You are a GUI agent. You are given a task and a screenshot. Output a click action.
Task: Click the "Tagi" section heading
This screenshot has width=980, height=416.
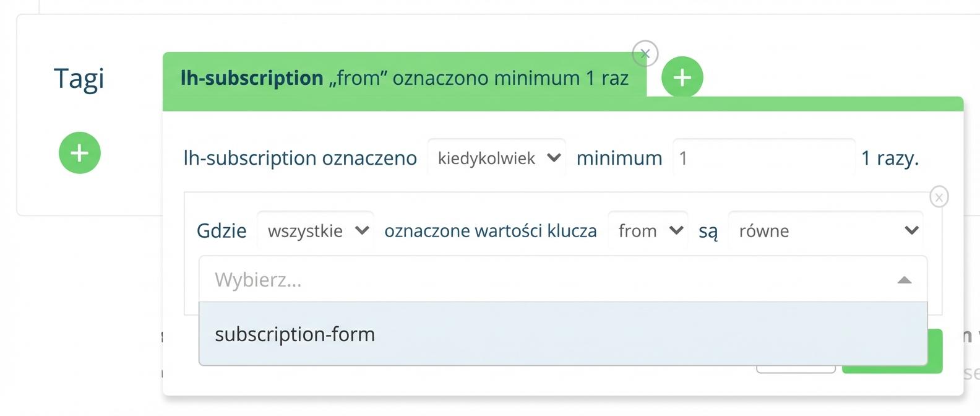[x=79, y=79]
